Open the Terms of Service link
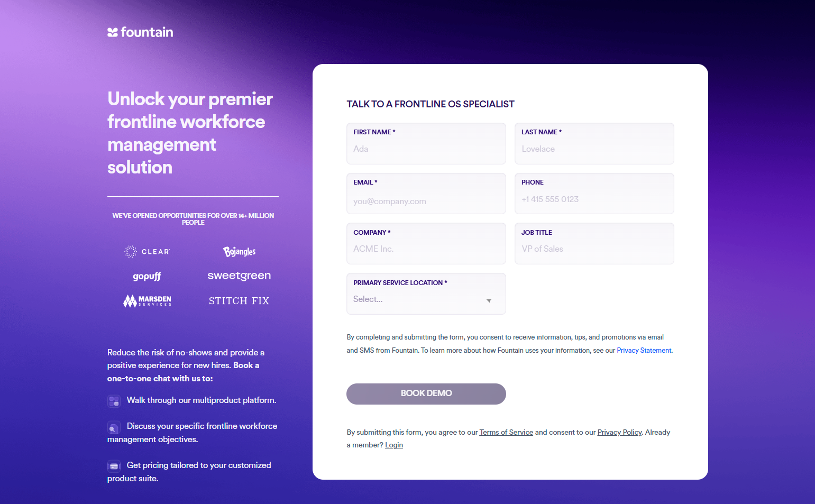815x504 pixels. click(x=506, y=433)
